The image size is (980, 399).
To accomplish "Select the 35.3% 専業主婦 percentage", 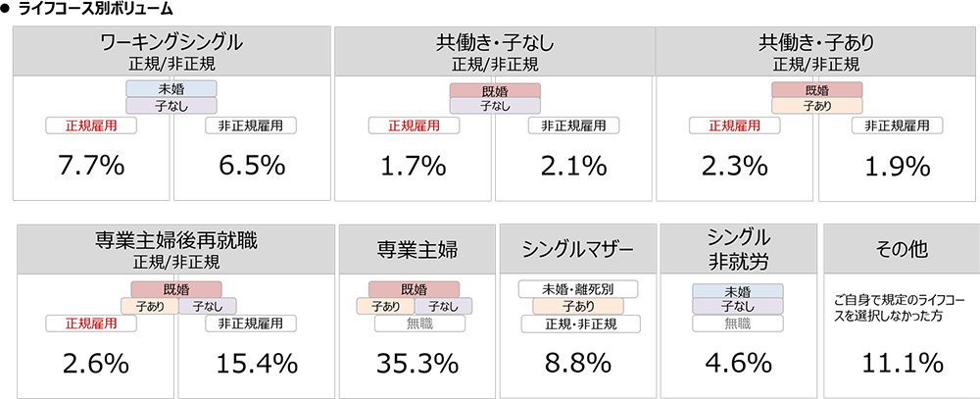I will point(416,364).
